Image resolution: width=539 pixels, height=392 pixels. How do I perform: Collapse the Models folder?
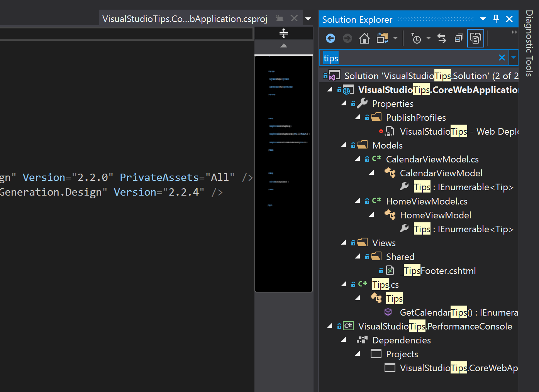(343, 145)
